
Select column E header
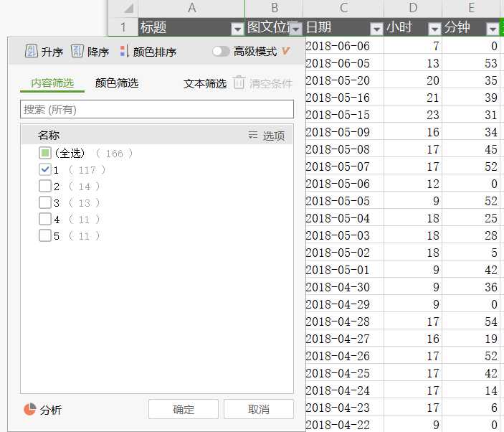[x=471, y=9]
